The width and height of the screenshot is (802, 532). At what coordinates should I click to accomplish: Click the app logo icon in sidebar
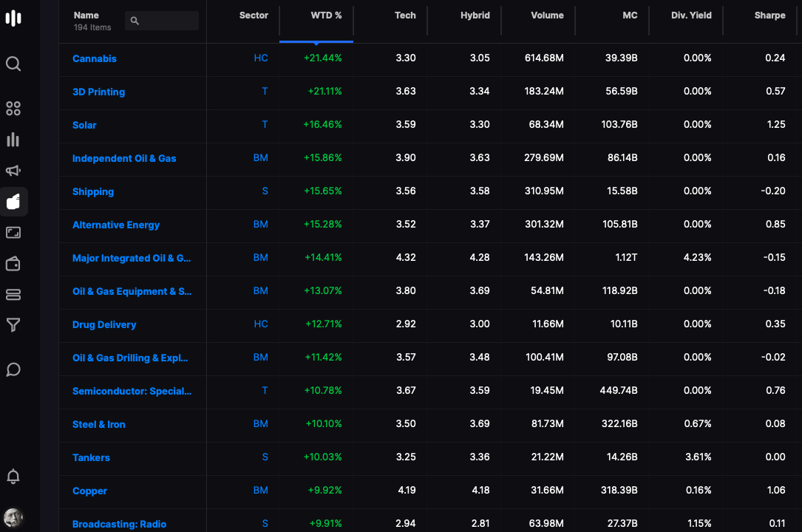click(x=13, y=18)
